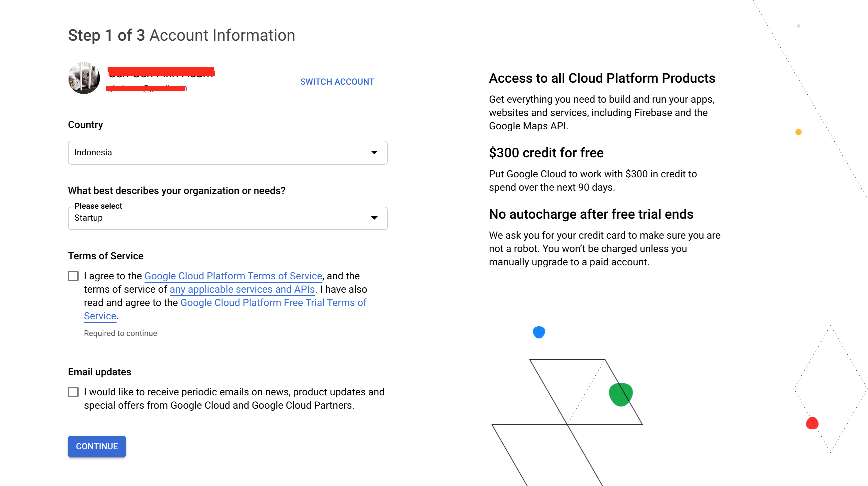This screenshot has height=486, width=868.
Task: Click 'Access to all Cloud Platform Products' heading
Action: click(x=602, y=78)
